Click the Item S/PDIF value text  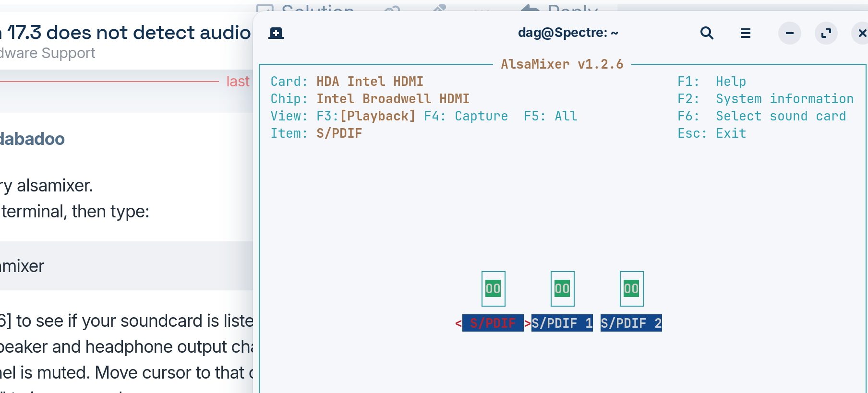[339, 133]
